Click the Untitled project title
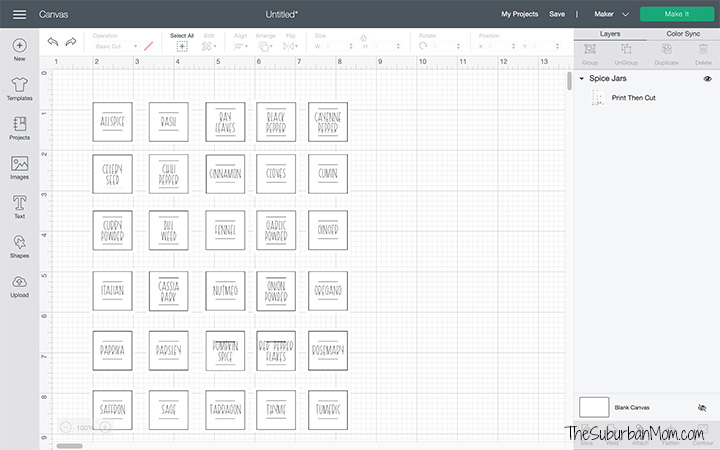 pos(281,14)
